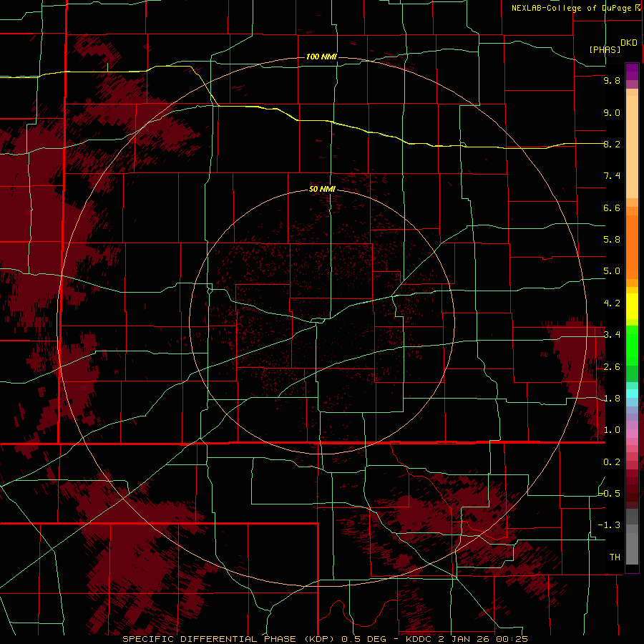Click the 1.8 value on the scale
Screen dimensions: 644x644
coord(612,399)
